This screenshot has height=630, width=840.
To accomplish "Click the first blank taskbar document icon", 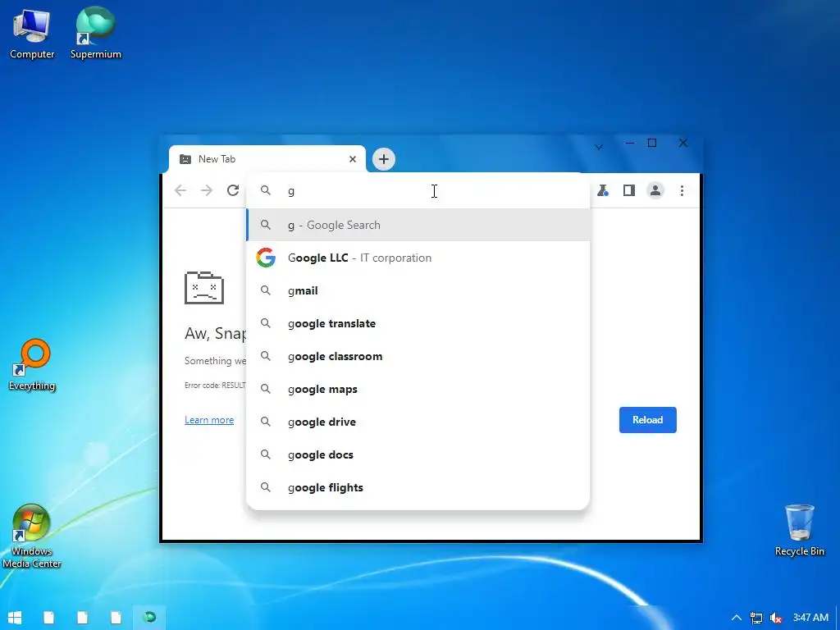I will coord(48,618).
